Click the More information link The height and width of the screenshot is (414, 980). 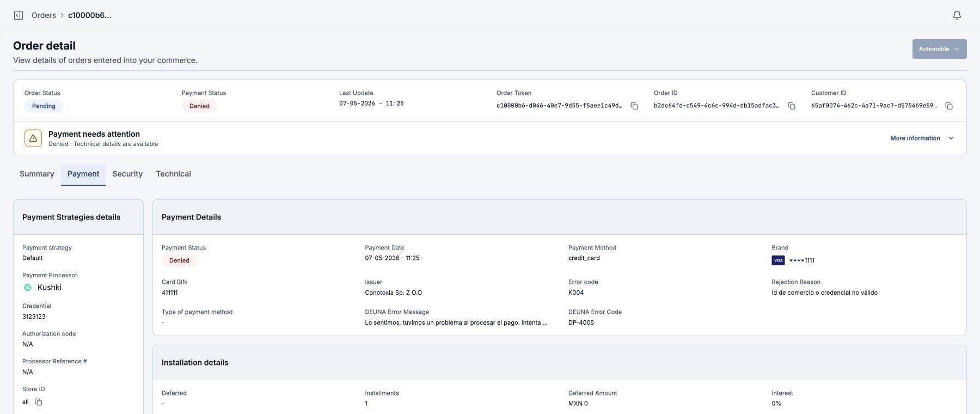tap(915, 138)
